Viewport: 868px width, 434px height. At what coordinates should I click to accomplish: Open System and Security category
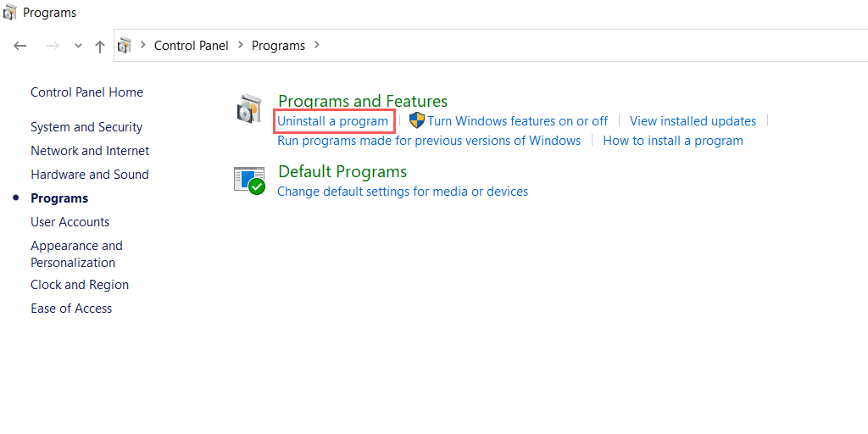(86, 127)
